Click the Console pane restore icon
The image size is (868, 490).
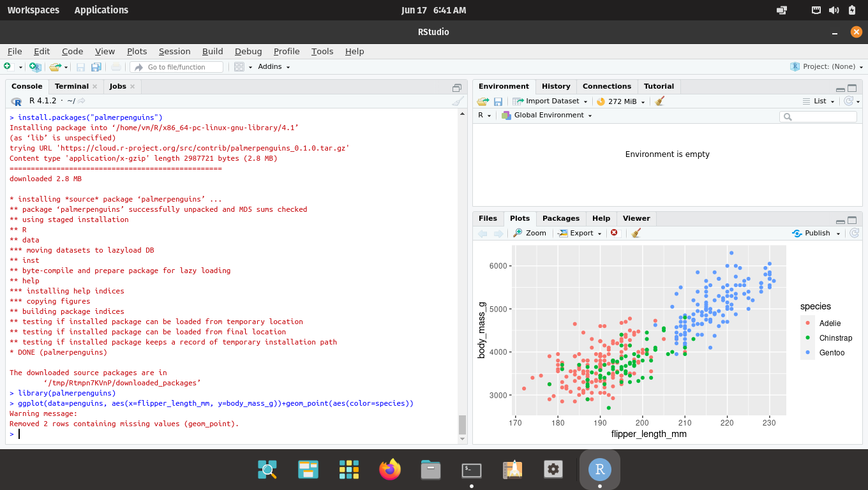pyautogui.click(x=457, y=87)
